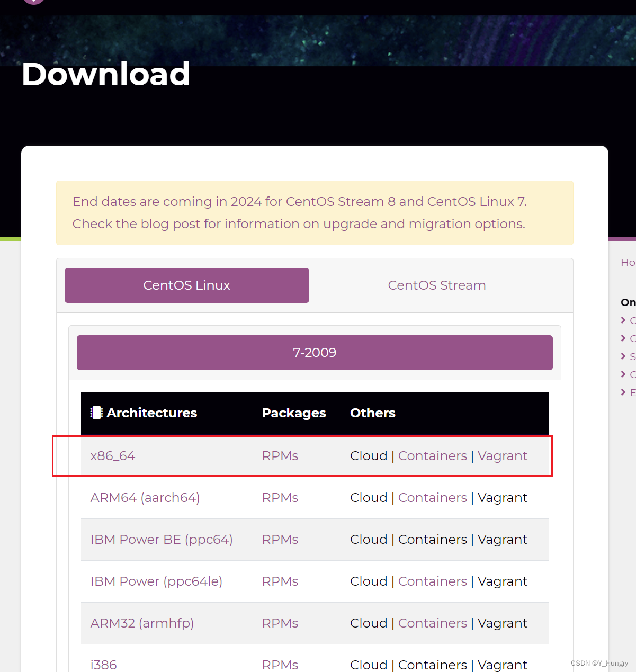Open Containers link in IBM Power (ppc64le) row
The width and height of the screenshot is (636, 672).
click(433, 581)
